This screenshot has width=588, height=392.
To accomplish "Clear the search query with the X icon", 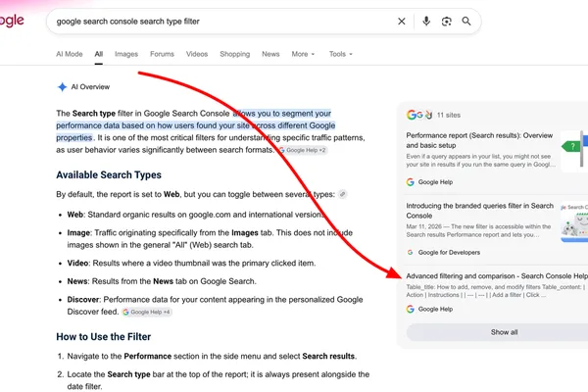I will point(401,22).
